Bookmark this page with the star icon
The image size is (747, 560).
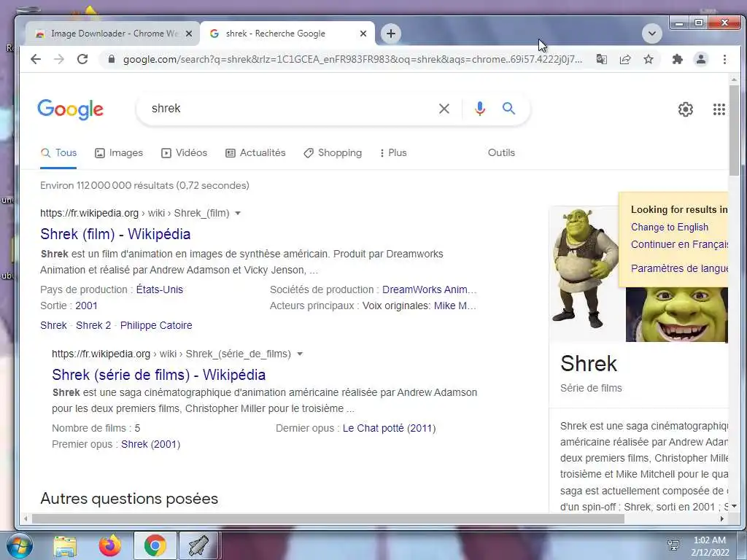tap(649, 59)
